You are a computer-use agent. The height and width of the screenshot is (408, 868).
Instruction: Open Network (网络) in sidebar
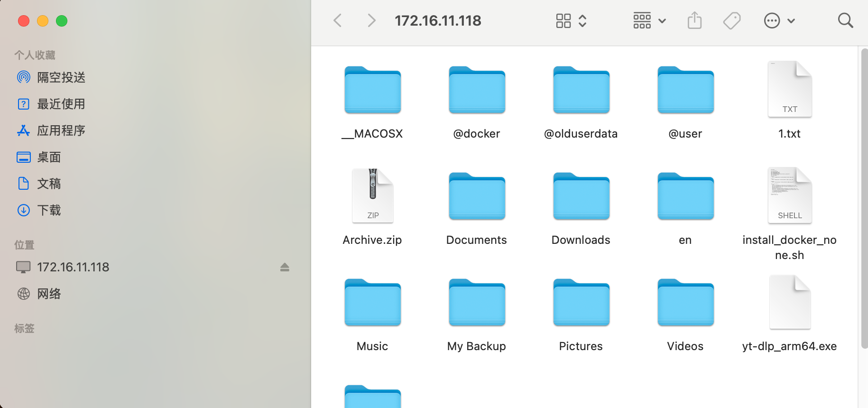coord(49,294)
